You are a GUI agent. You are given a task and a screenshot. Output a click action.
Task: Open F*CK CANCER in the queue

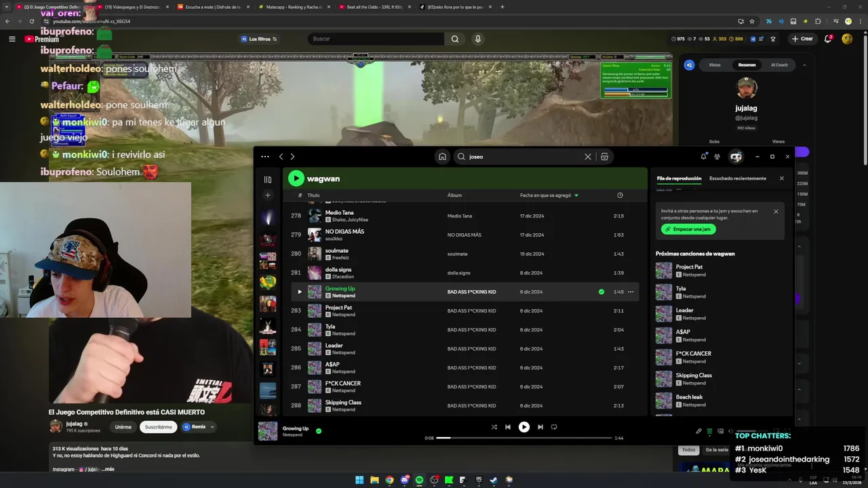click(x=719, y=357)
